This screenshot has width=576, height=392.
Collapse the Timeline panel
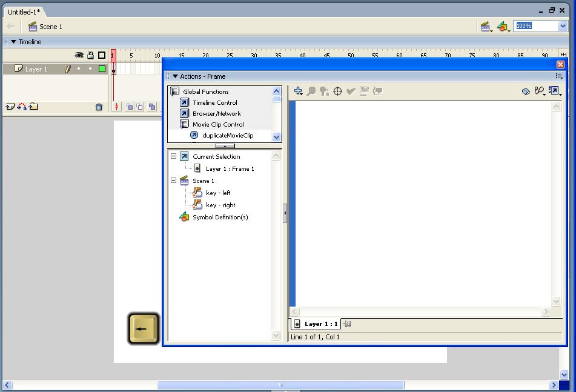[13, 42]
